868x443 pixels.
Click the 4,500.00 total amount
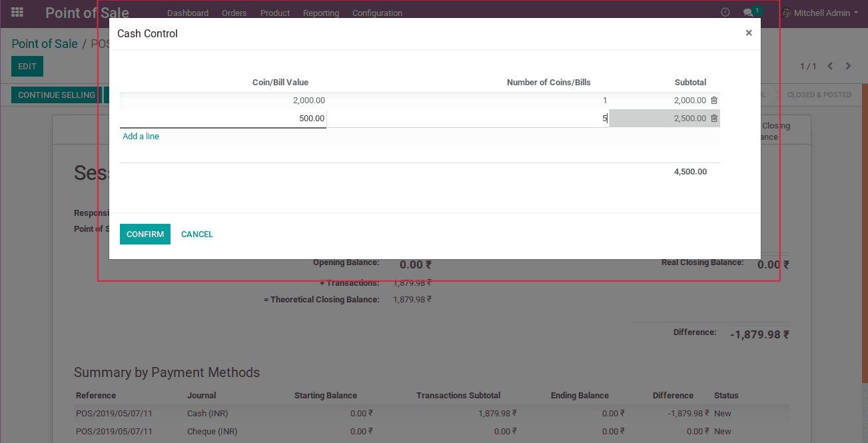tap(690, 171)
